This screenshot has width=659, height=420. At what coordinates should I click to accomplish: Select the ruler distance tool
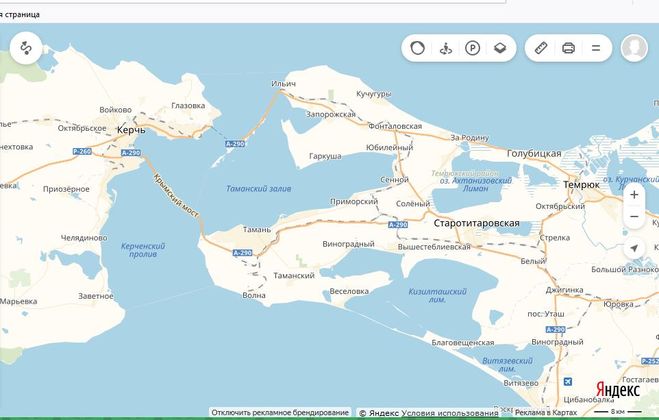coord(541,48)
